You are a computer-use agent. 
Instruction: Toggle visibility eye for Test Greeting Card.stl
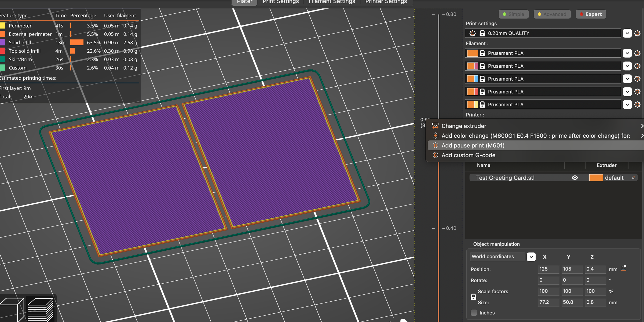pyautogui.click(x=575, y=178)
